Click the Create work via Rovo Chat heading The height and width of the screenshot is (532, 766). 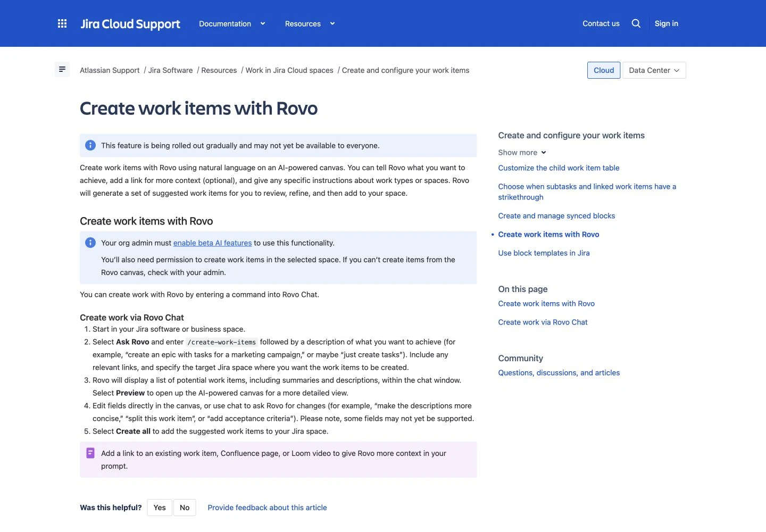(131, 318)
